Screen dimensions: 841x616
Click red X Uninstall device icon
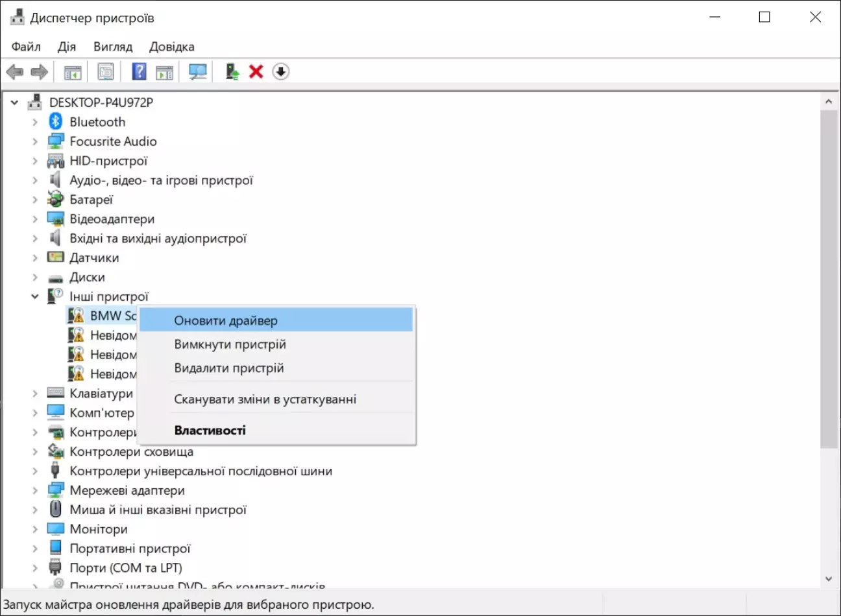(256, 72)
